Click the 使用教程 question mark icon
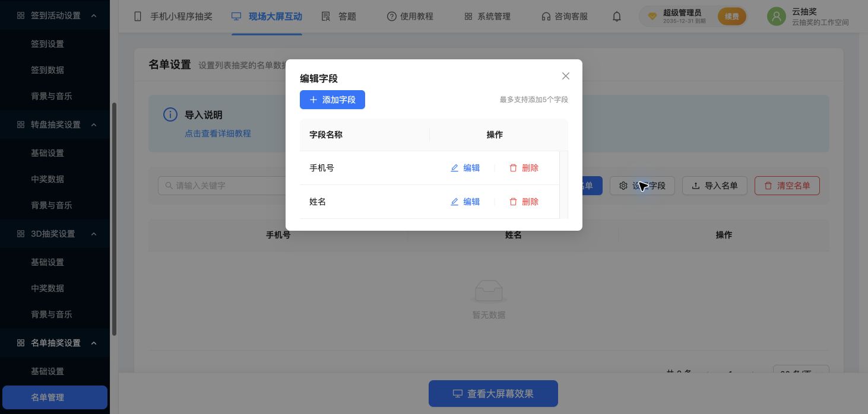The image size is (868, 414). coord(391,17)
